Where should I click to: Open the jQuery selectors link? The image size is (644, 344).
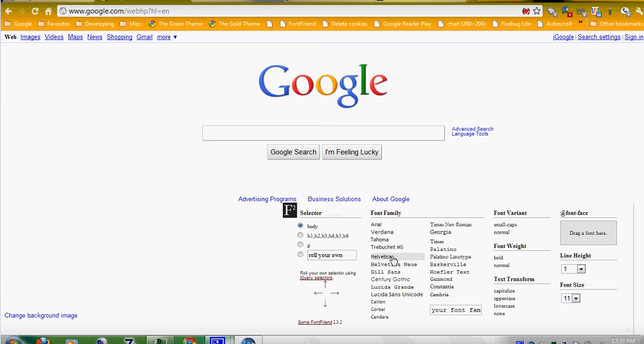tap(317, 277)
